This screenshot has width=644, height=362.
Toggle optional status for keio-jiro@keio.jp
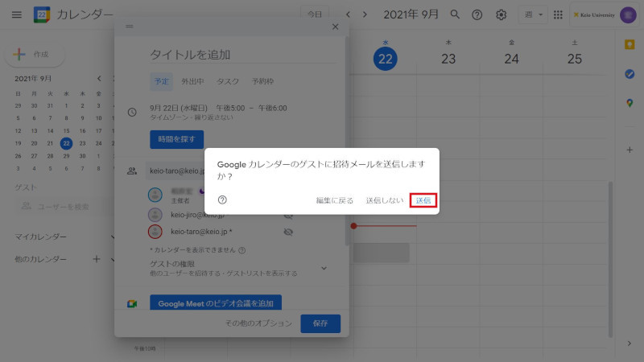(x=288, y=215)
